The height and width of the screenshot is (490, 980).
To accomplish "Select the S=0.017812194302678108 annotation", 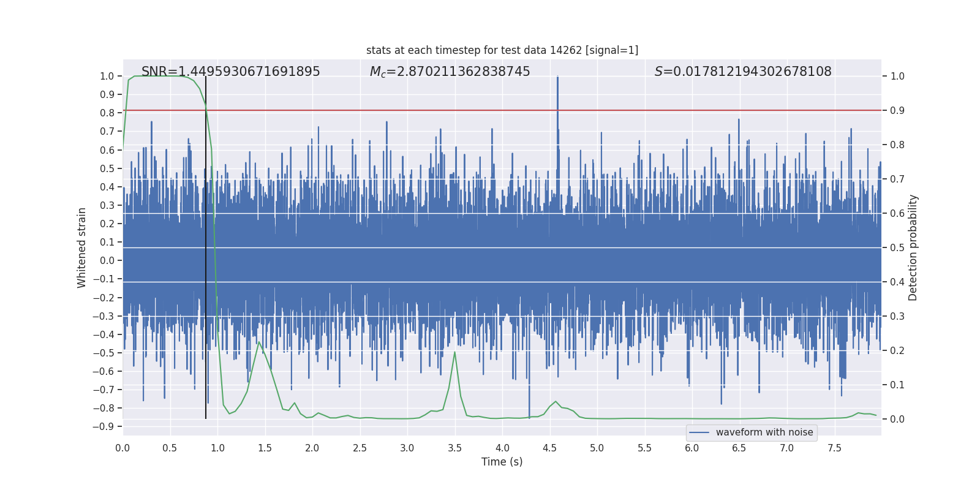I will 743,72.
